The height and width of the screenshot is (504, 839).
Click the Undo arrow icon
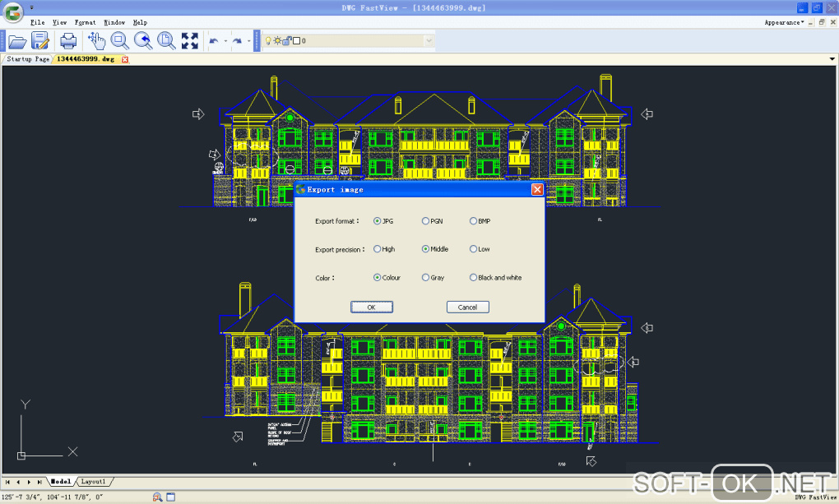click(x=214, y=40)
